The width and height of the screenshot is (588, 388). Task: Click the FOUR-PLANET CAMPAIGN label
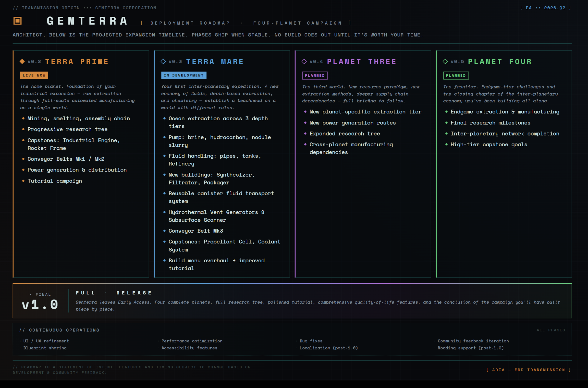(x=297, y=23)
